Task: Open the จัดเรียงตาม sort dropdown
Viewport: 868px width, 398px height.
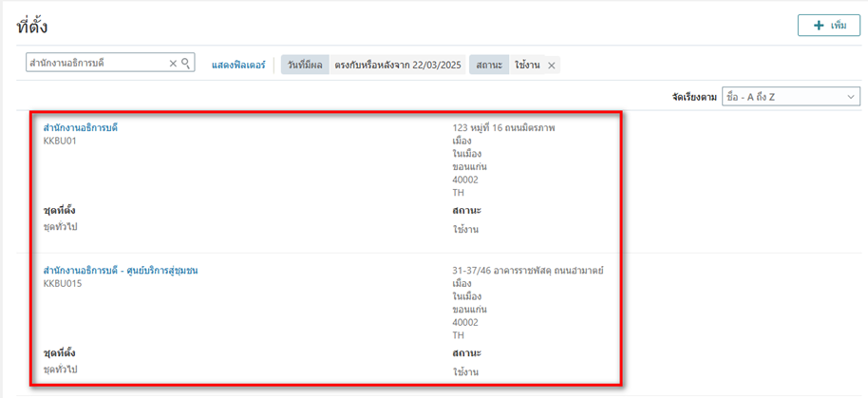Action: (x=790, y=97)
